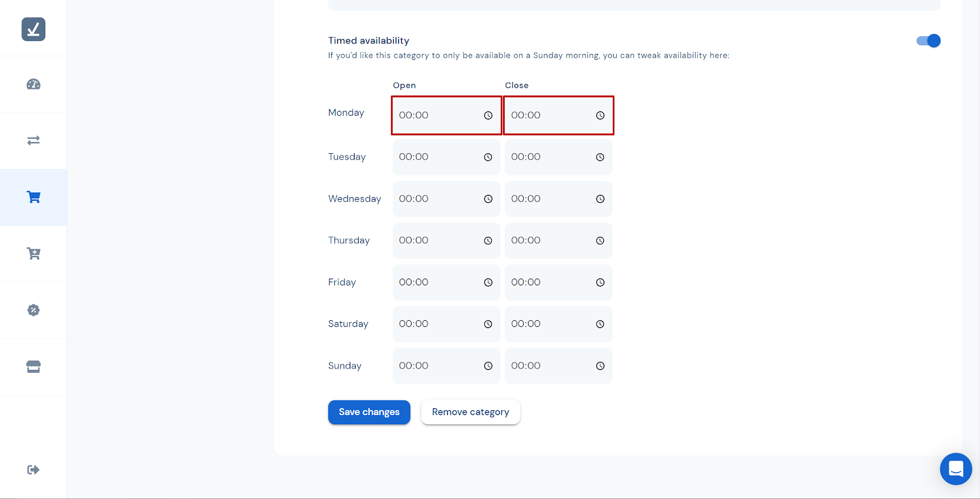Open Wednesday close time clock picker

click(x=600, y=199)
